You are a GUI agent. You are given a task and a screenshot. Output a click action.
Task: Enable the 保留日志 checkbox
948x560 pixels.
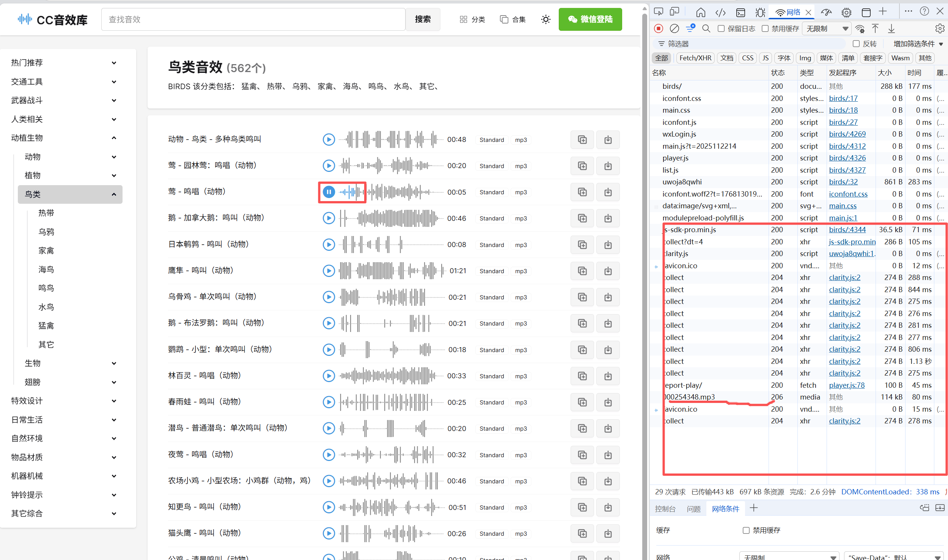coord(721,28)
